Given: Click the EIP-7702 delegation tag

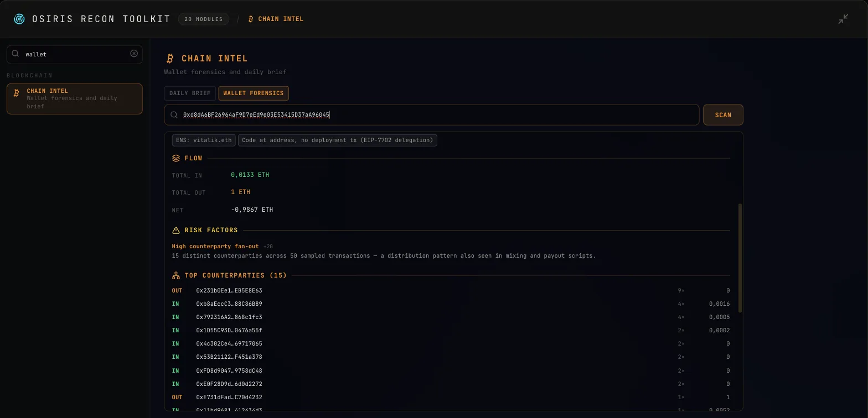Looking at the screenshot, I should tap(338, 140).
